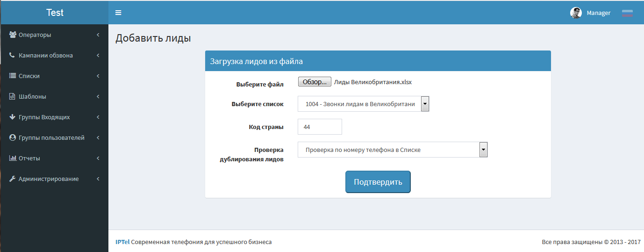Click the Код страны input field
644x252 pixels.
[x=320, y=127]
